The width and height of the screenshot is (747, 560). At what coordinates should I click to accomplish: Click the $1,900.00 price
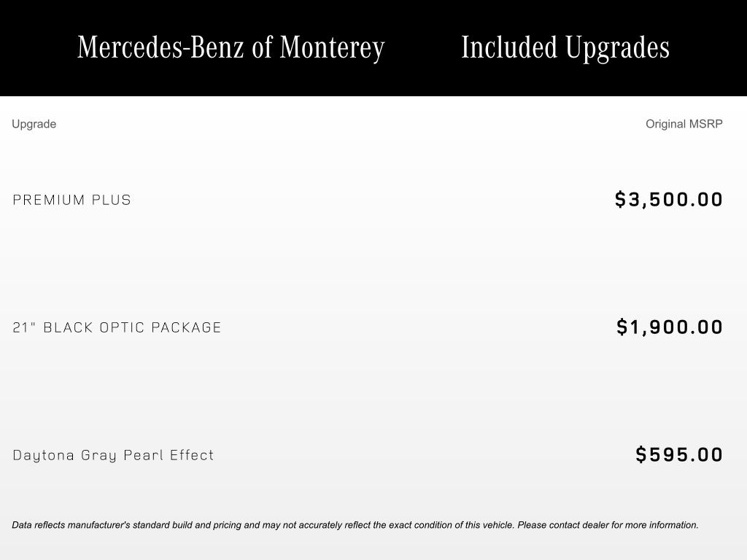(x=670, y=327)
